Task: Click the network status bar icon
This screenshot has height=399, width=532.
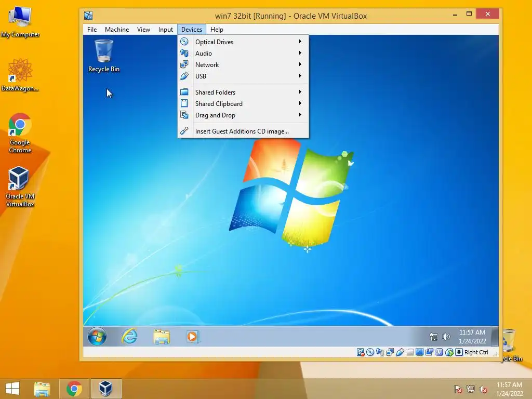Action: coord(390,352)
